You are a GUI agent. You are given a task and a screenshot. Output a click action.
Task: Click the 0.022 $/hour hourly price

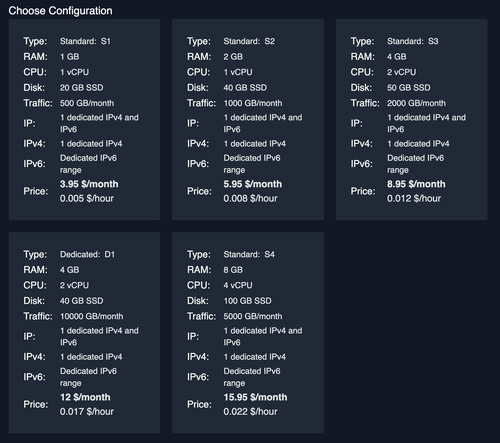click(x=250, y=412)
